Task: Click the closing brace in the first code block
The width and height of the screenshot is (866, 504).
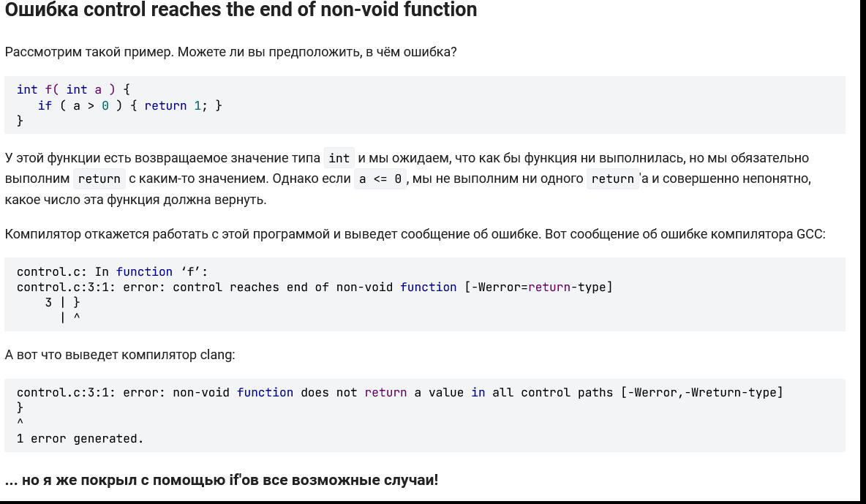Action: [20, 121]
